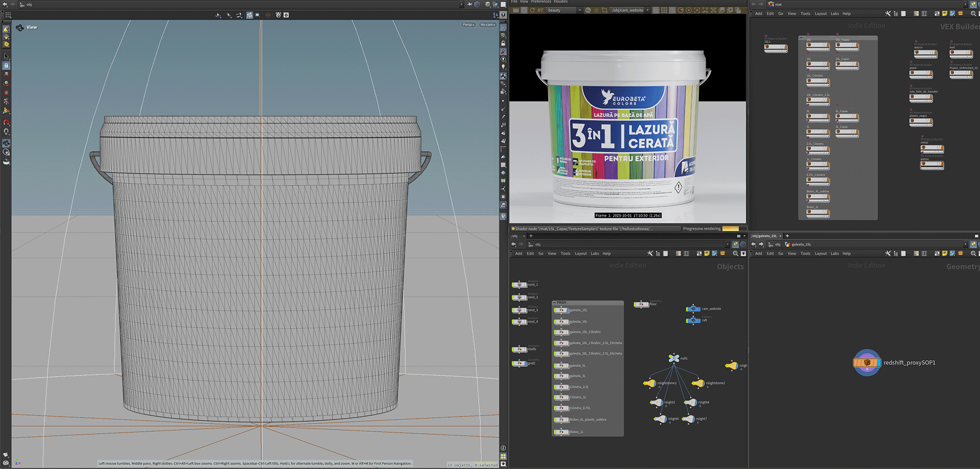The image size is (980, 469).
Task: Click the sticky note icon in Objects network
Action: click(707, 253)
